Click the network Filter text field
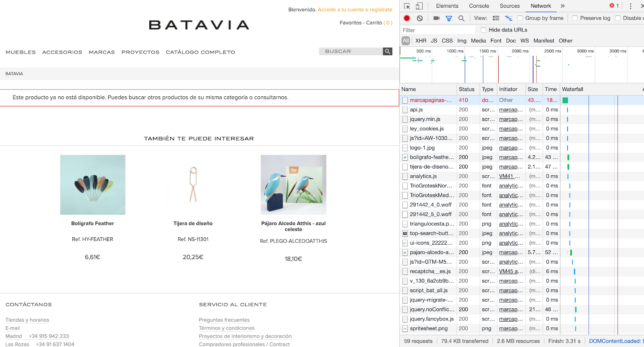The width and height of the screenshot is (644, 347). [x=438, y=30]
